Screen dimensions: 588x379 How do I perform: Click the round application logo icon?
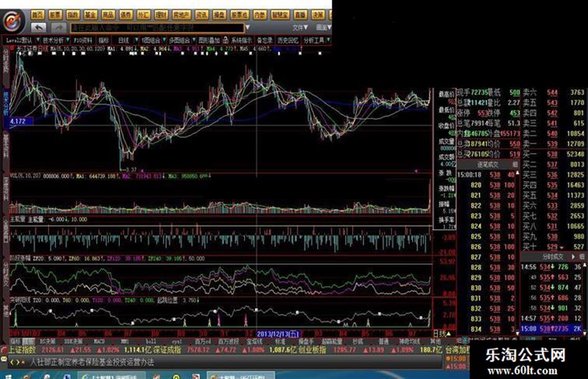13,21
